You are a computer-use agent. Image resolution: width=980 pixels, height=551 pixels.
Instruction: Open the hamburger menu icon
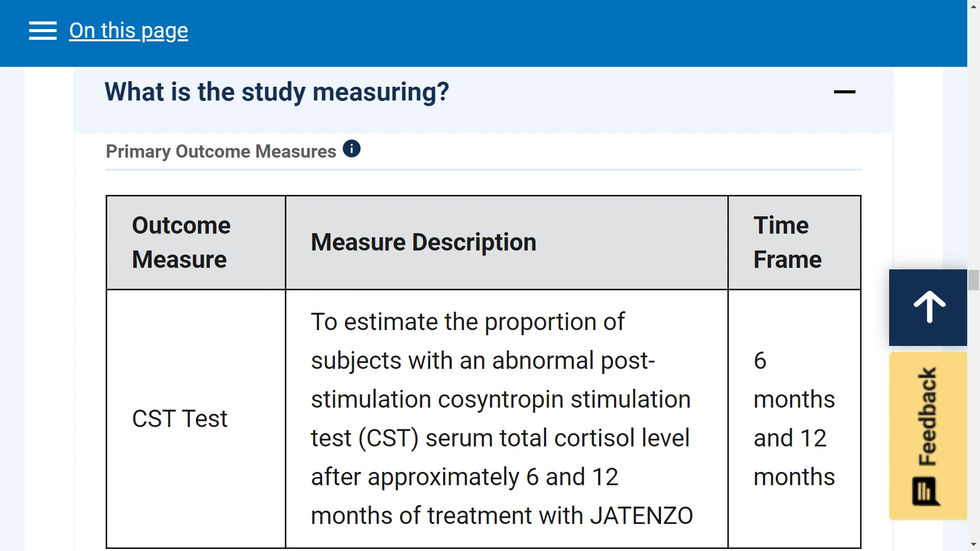click(43, 31)
